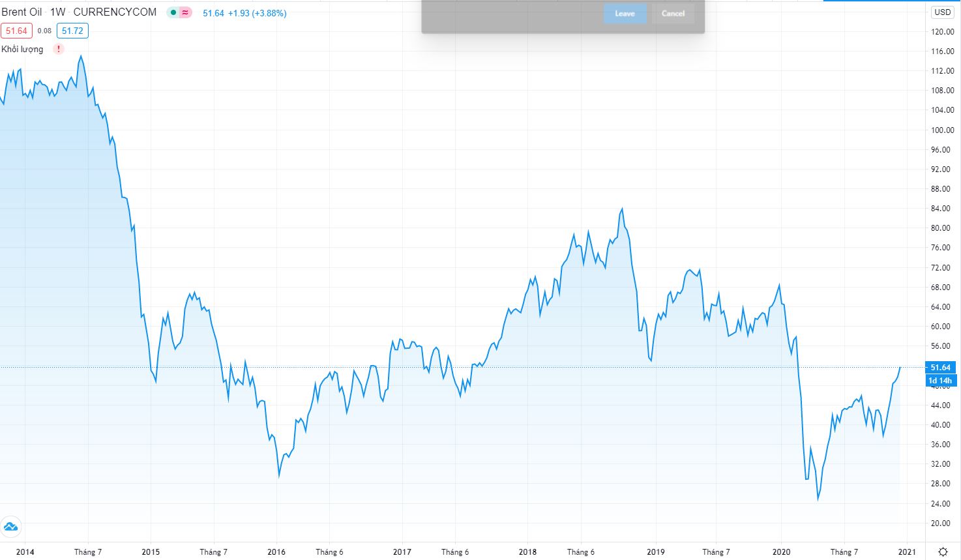Click the CURRENCYCOM exchange label
The image size is (961, 560).
[x=115, y=12]
